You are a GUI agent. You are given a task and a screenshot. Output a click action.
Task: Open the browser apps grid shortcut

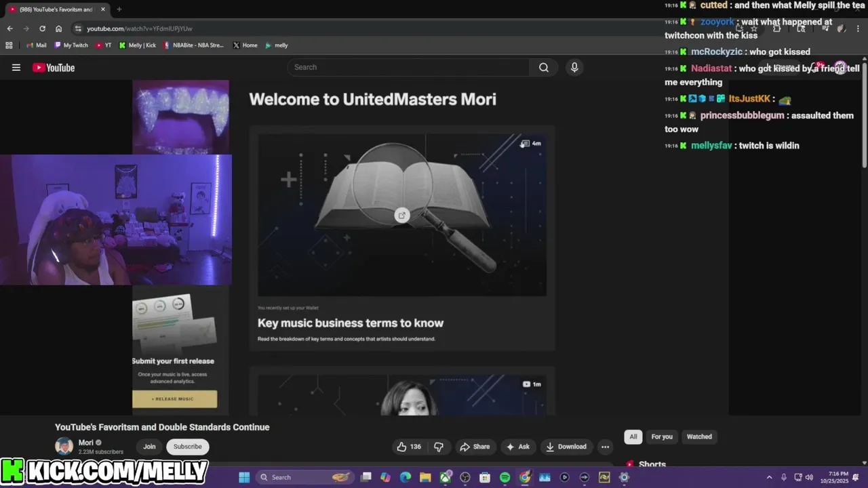click(x=9, y=45)
